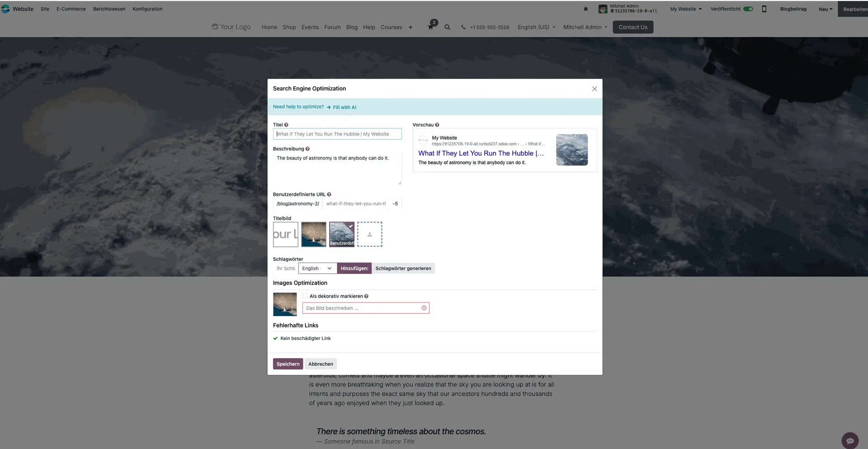The height and width of the screenshot is (449, 868).
Task: Open the shopping cart icon
Action: pos(430,27)
